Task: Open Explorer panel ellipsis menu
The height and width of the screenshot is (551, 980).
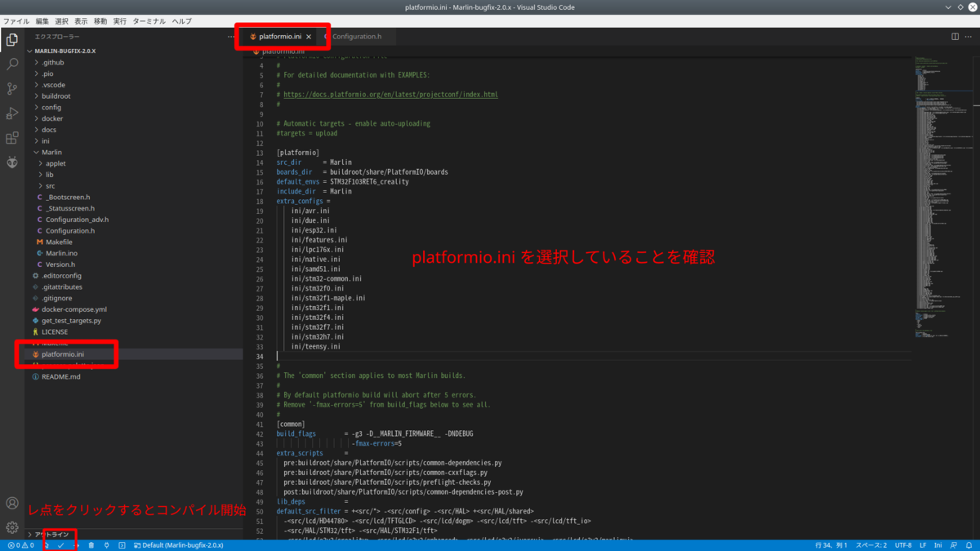Action: 231,37
